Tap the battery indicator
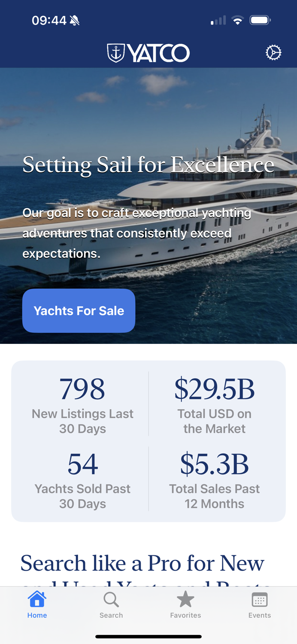 (260, 20)
